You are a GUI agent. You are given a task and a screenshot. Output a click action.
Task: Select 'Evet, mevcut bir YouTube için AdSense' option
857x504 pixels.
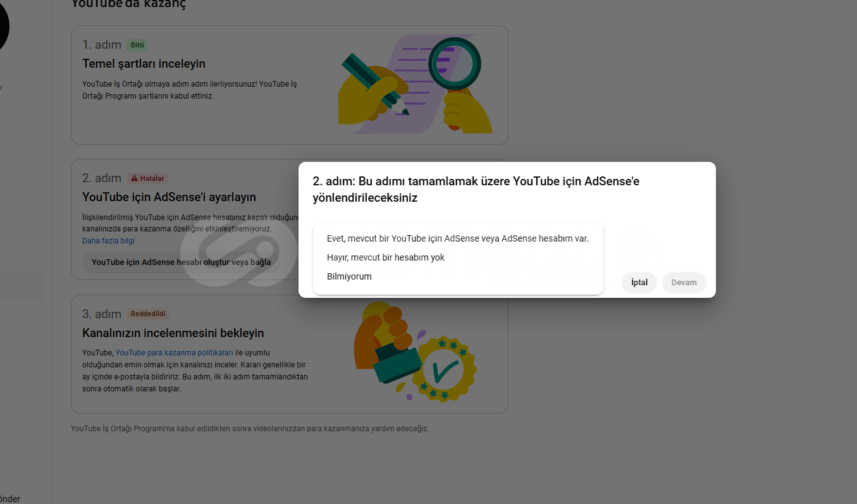458,238
